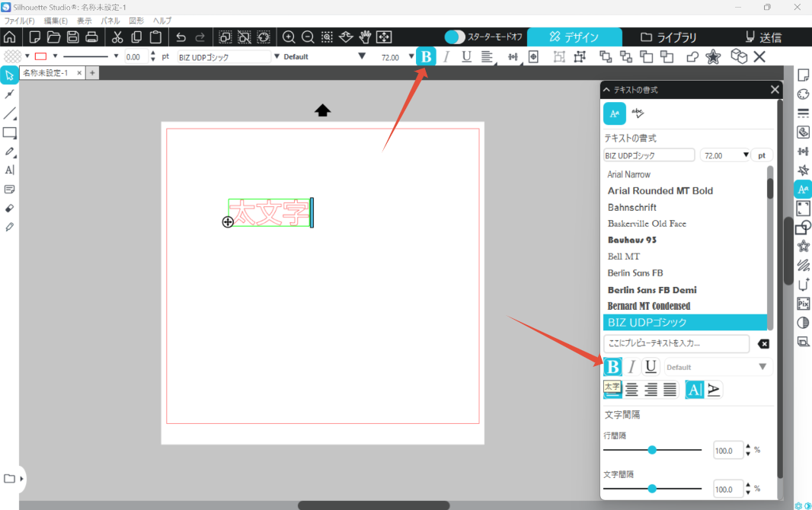
Task: Open the 表示 menu
Action: tap(84, 21)
